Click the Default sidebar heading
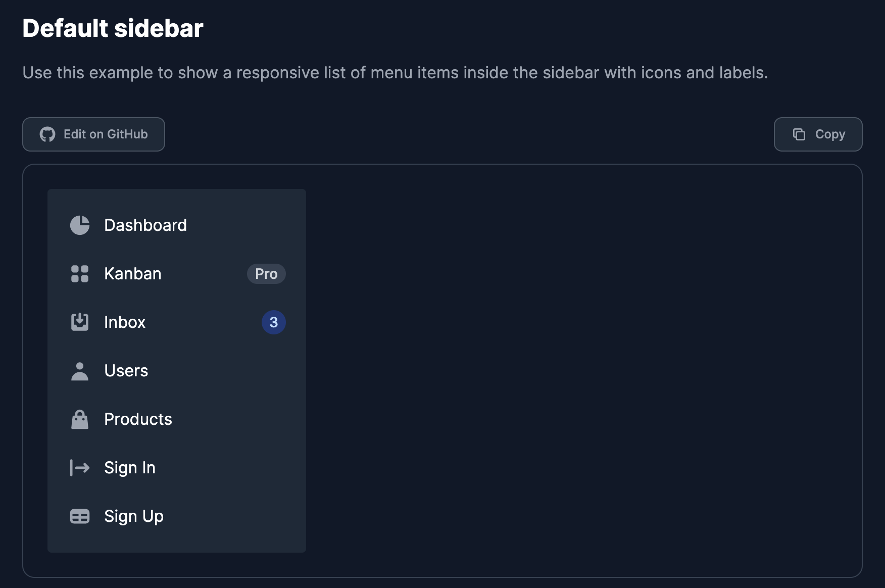The image size is (885, 588). (113, 29)
